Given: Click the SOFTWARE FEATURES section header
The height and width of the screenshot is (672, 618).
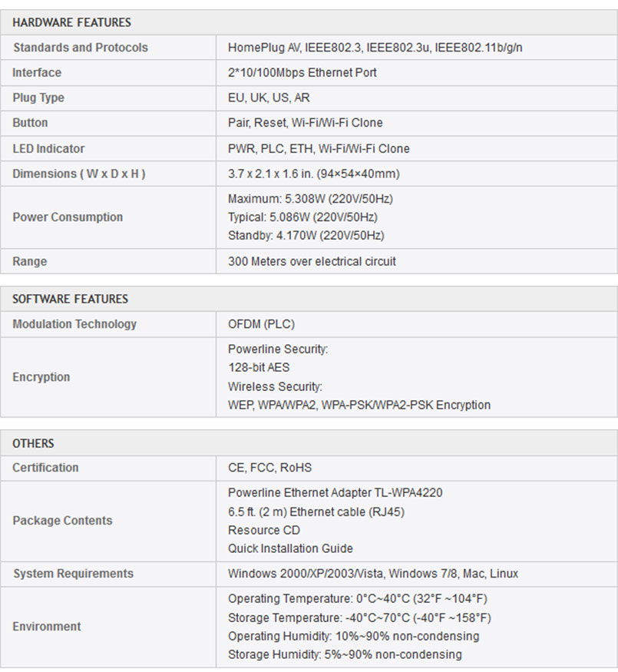Looking at the screenshot, I should 70,299.
